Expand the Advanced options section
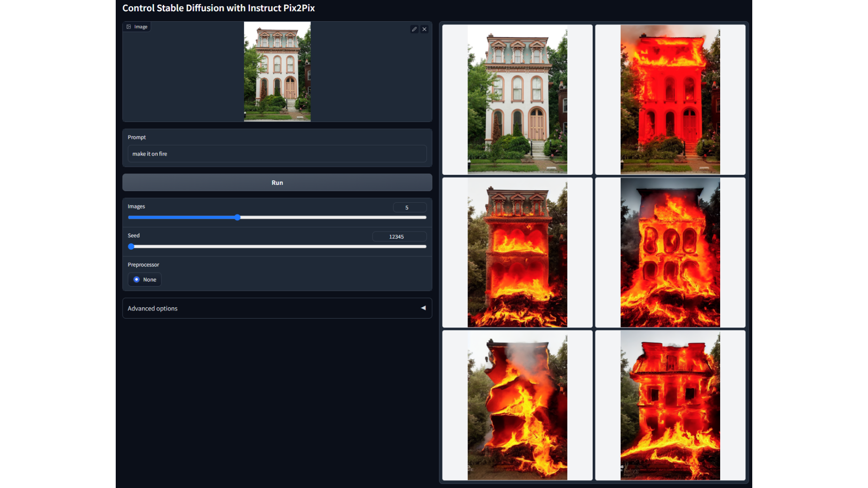The image size is (868, 488). [x=277, y=308]
